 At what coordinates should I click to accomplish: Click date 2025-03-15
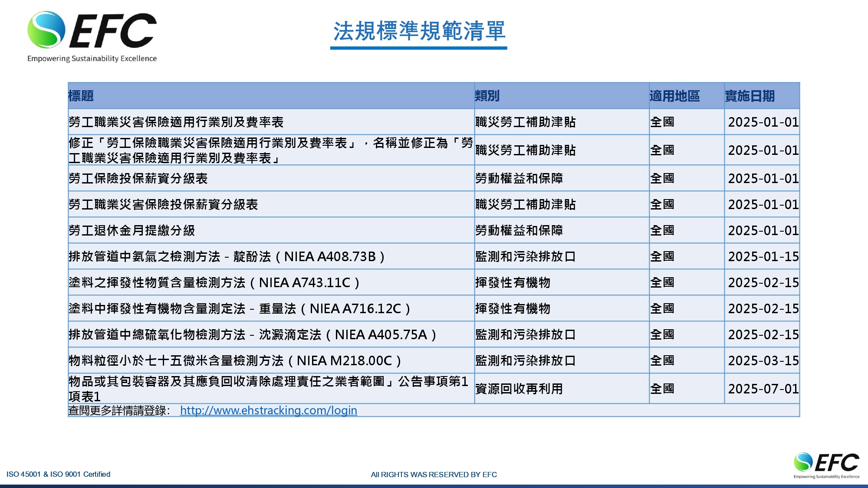pyautogui.click(x=763, y=360)
